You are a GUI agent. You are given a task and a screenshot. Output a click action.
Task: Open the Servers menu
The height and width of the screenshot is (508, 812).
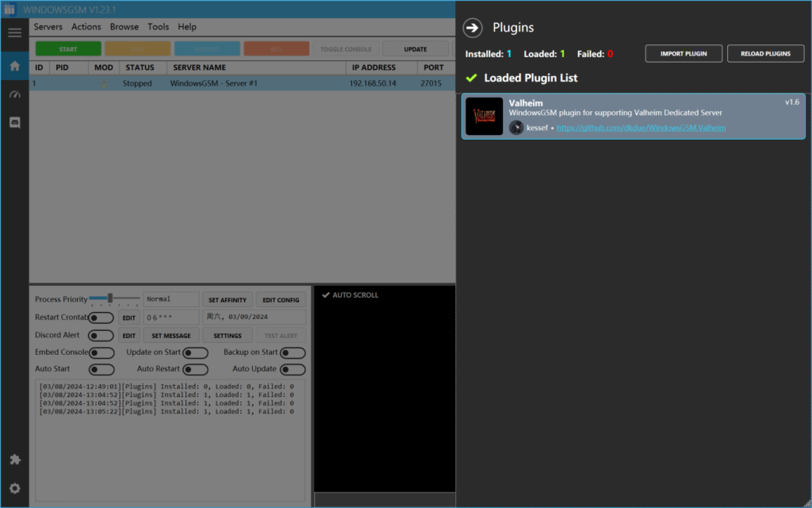pyautogui.click(x=48, y=27)
